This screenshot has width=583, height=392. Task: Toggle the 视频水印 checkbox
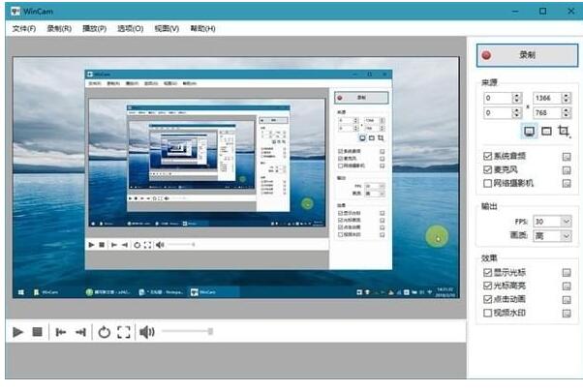pos(487,313)
